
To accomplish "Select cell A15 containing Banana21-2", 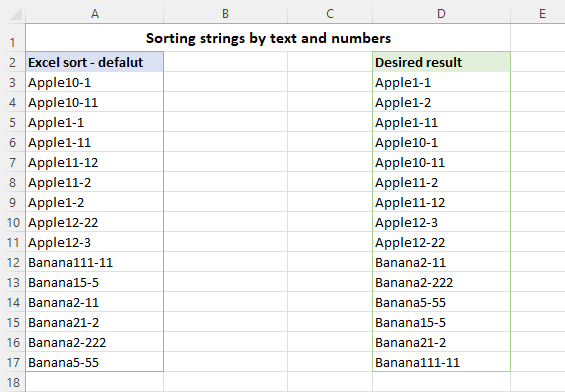I will tap(94, 322).
